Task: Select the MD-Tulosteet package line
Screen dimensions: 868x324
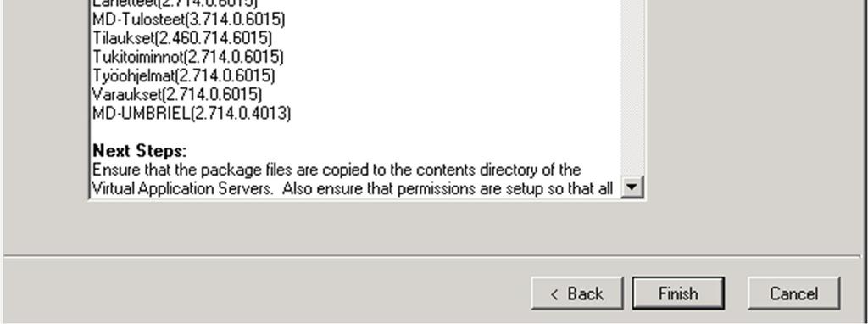Action: tap(189, 20)
